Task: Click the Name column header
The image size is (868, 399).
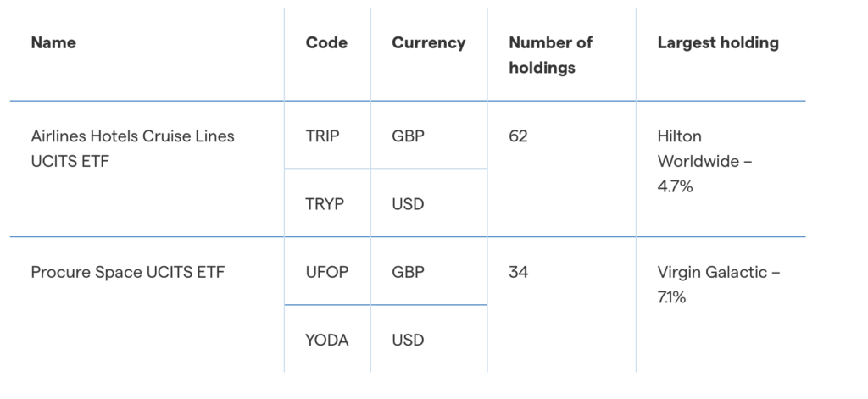Action: click(53, 42)
